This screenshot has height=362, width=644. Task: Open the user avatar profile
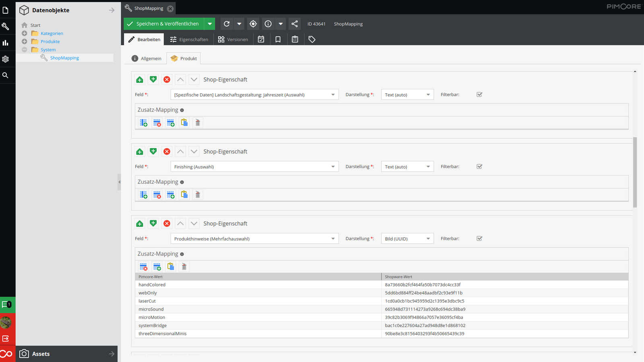pyautogui.click(x=6, y=323)
